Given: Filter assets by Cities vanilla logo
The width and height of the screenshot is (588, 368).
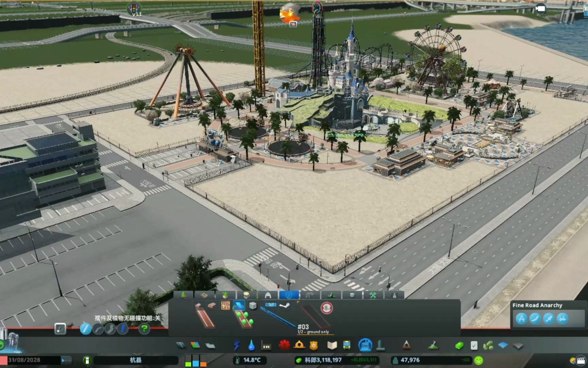Looking at the screenshot, I should (x=271, y=305).
